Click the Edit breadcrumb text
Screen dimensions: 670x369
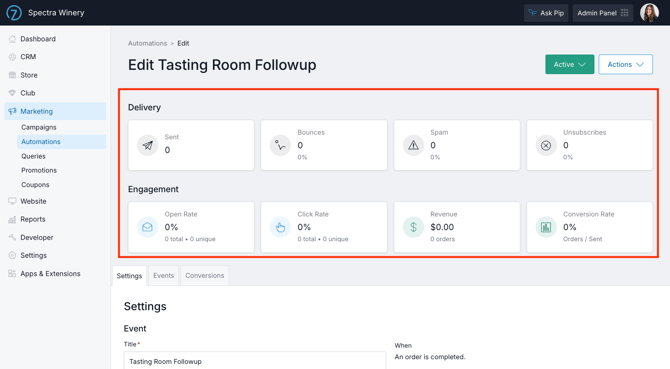pyautogui.click(x=183, y=44)
